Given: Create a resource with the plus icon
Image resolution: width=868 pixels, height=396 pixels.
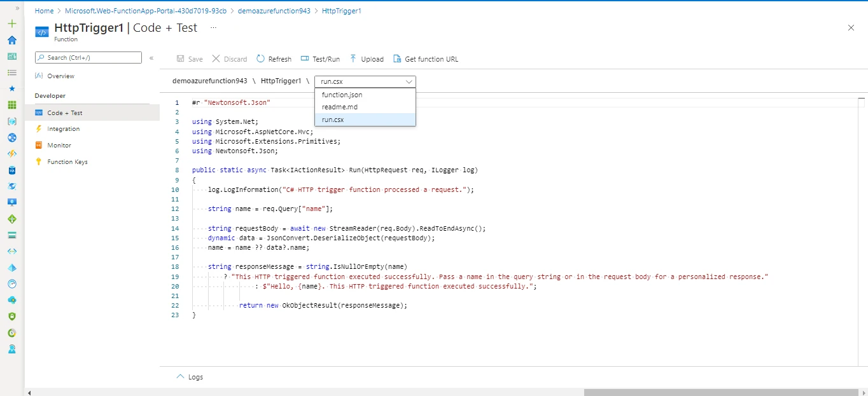Looking at the screenshot, I should pyautogui.click(x=11, y=23).
